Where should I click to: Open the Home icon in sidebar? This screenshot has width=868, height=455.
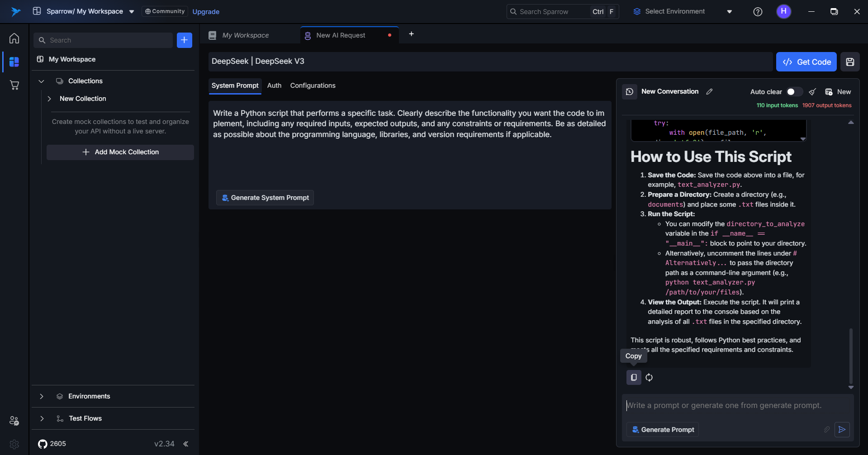coord(14,38)
